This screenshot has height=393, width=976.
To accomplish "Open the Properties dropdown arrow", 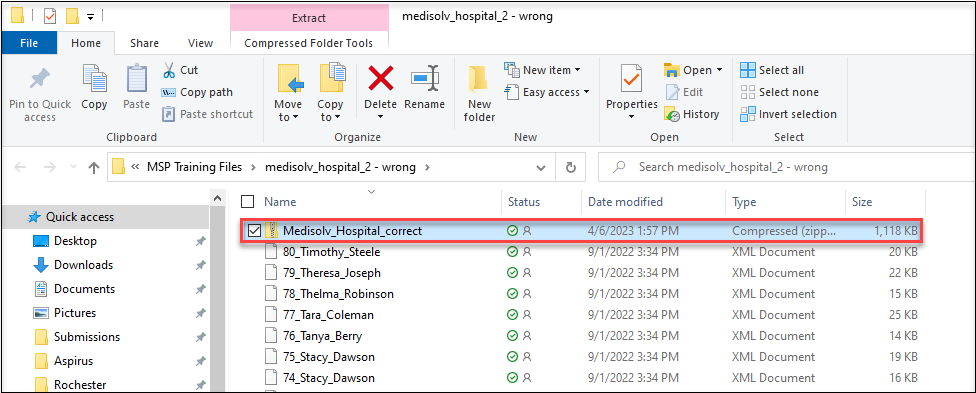I will [x=632, y=117].
